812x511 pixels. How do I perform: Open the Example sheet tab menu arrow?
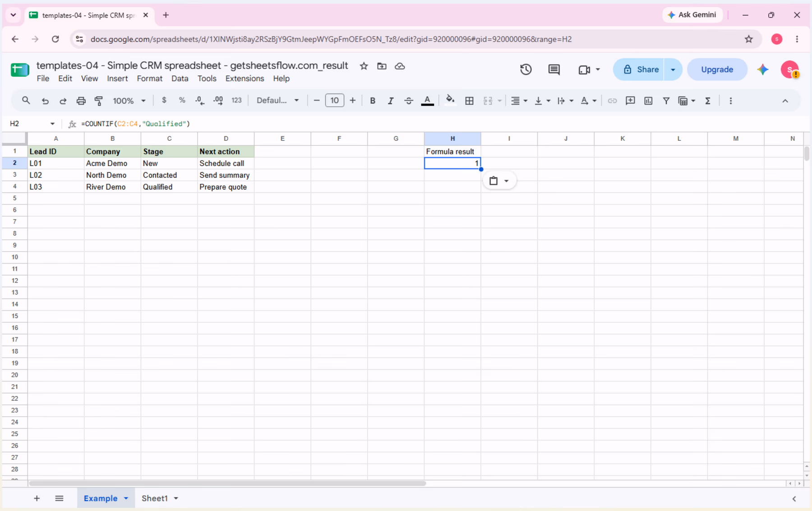pyautogui.click(x=126, y=498)
